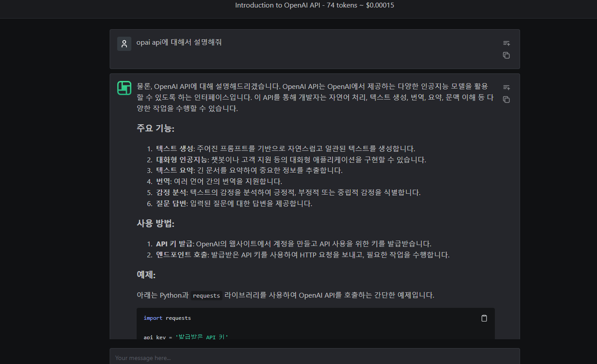Click the add-to-list icon on the user message
The height and width of the screenshot is (364, 597).
506,43
